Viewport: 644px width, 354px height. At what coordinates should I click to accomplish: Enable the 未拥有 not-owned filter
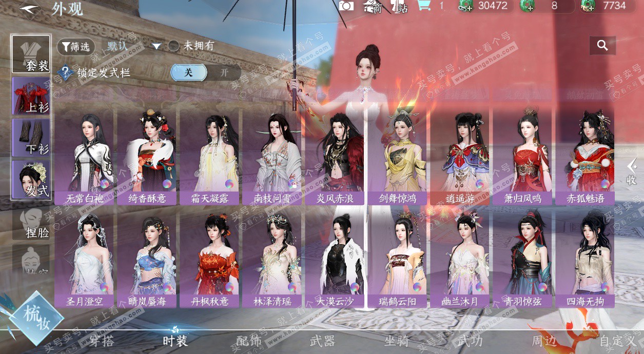click(174, 46)
